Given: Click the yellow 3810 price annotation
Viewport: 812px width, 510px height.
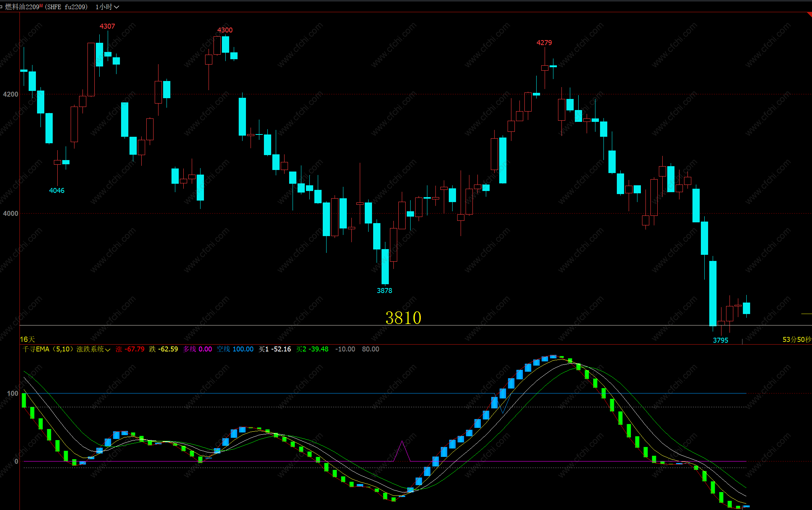Looking at the screenshot, I should pyautogui.click(x=403, y=318).
